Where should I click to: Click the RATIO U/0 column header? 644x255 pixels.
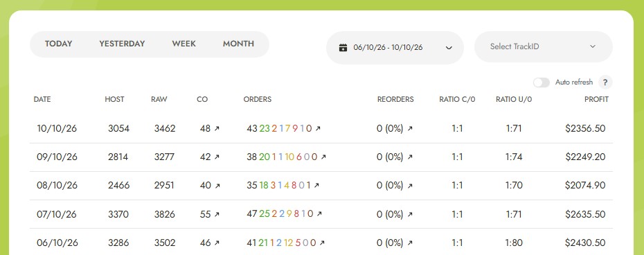pos(514,100)
